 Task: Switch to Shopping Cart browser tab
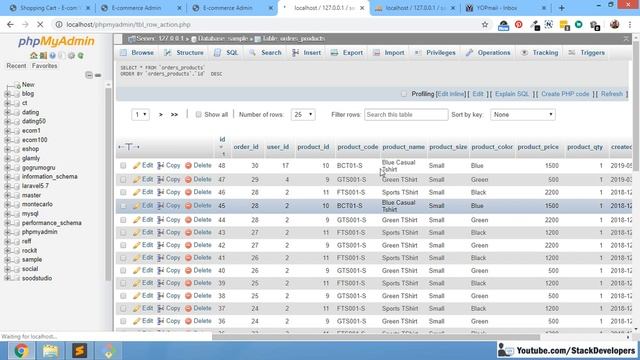click(50, 8)
